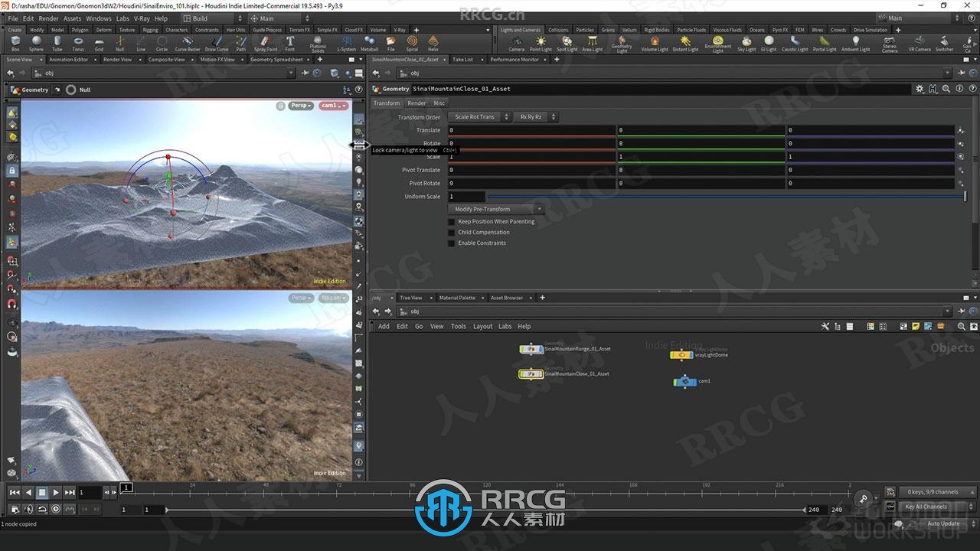
Task: Adjust Uniform Scale slider
Action: pos(726,197)
